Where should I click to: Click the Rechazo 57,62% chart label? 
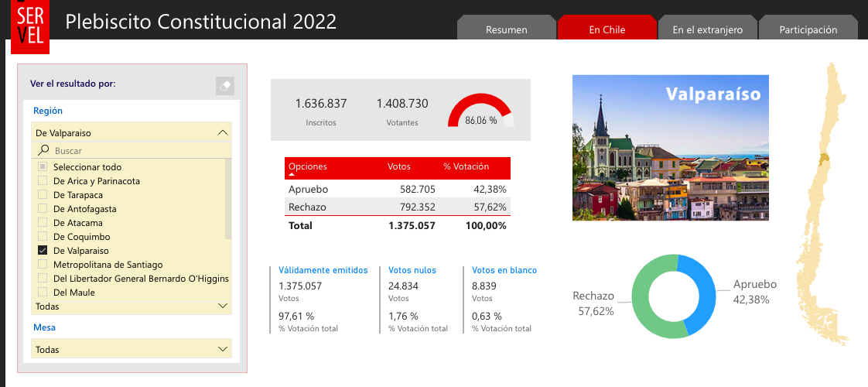click(x=593, y=303)
